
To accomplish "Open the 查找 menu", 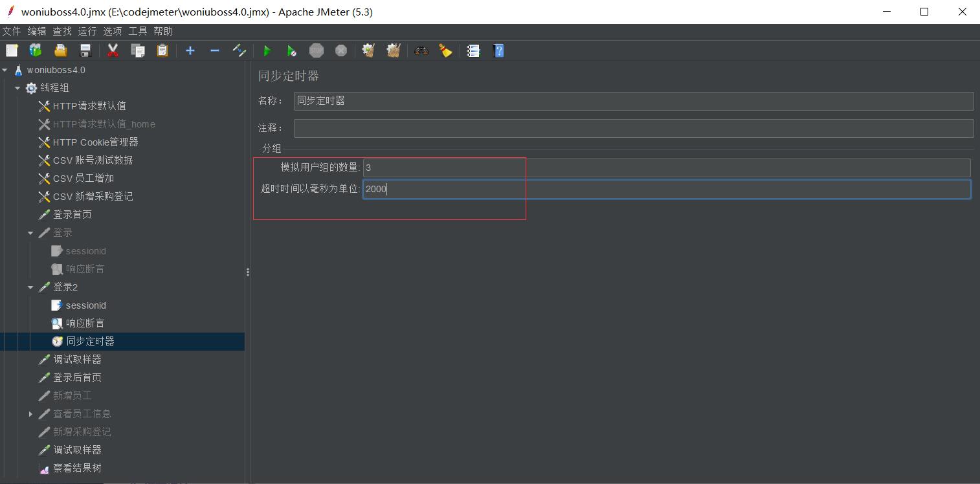I will tap(62, 31).
